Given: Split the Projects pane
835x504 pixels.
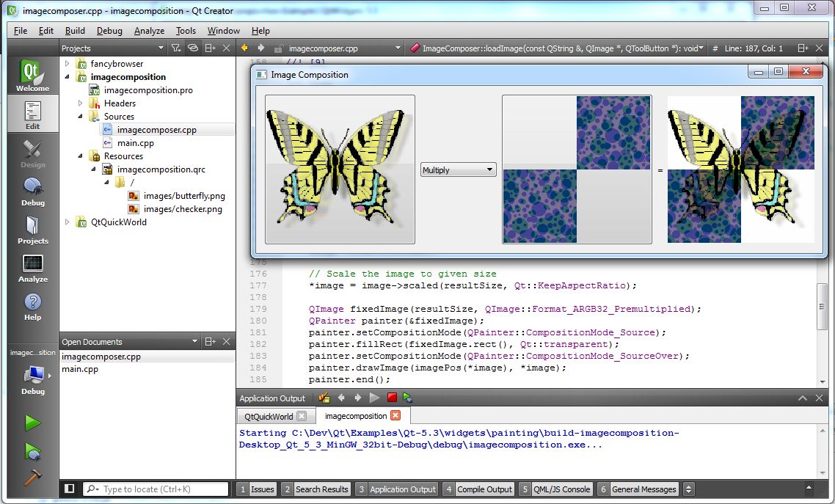Looking at the screenshot, I should click(x=211, y=48).
